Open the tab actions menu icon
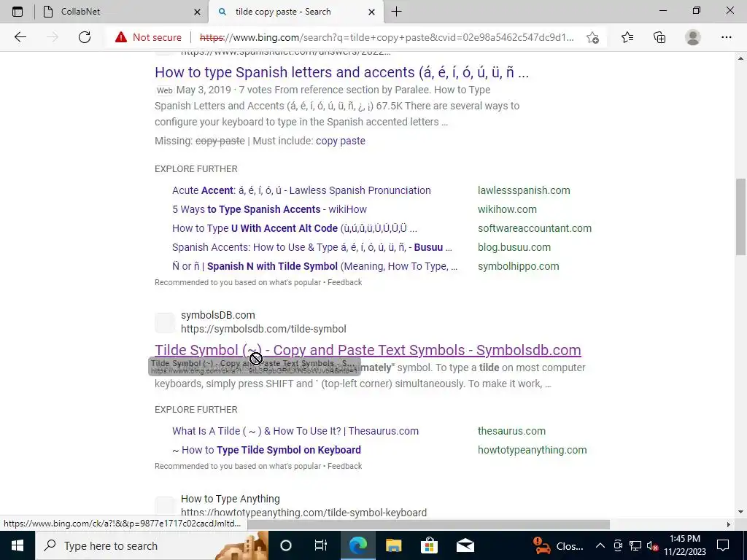This screenshot has width=747, height=560. pos(18,12)
